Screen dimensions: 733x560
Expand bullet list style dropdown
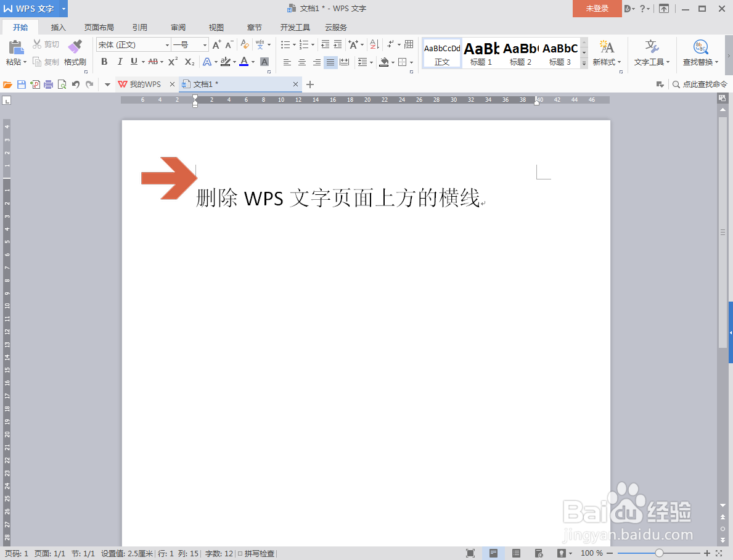click(294, 45)
